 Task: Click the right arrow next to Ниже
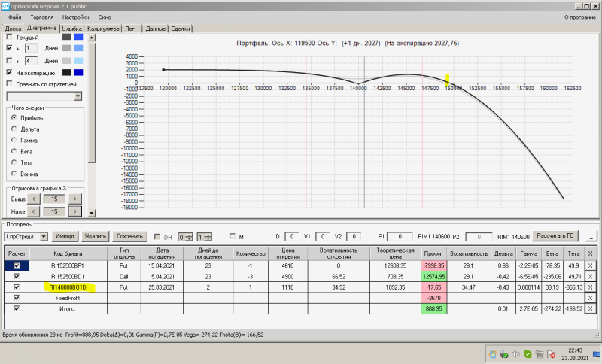click(x=74, y=211)
